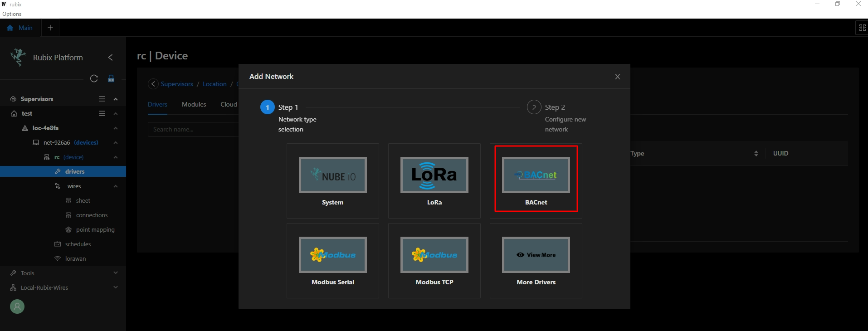Image resolution: width=868 pixels, height=331 pixels.
Task: Select drivers in the sidebar tree
Action: coord(63,171)
